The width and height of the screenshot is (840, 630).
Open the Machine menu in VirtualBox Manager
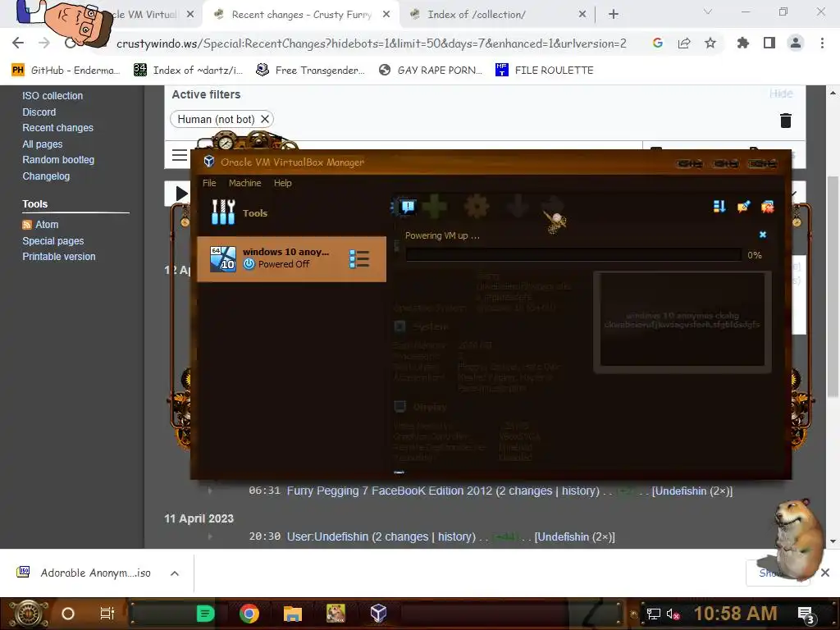(244, 183)
